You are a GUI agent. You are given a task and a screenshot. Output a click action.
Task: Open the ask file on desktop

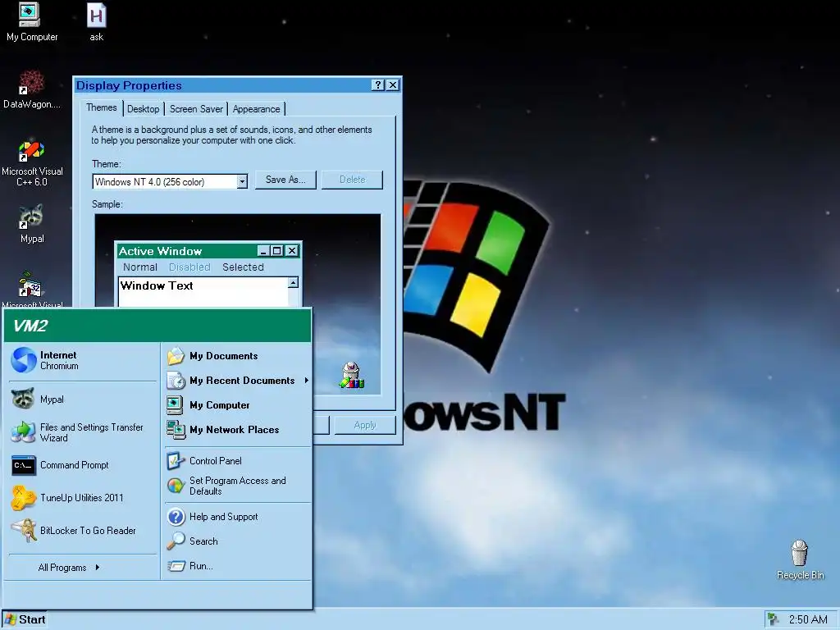click(x=97, y=22)
